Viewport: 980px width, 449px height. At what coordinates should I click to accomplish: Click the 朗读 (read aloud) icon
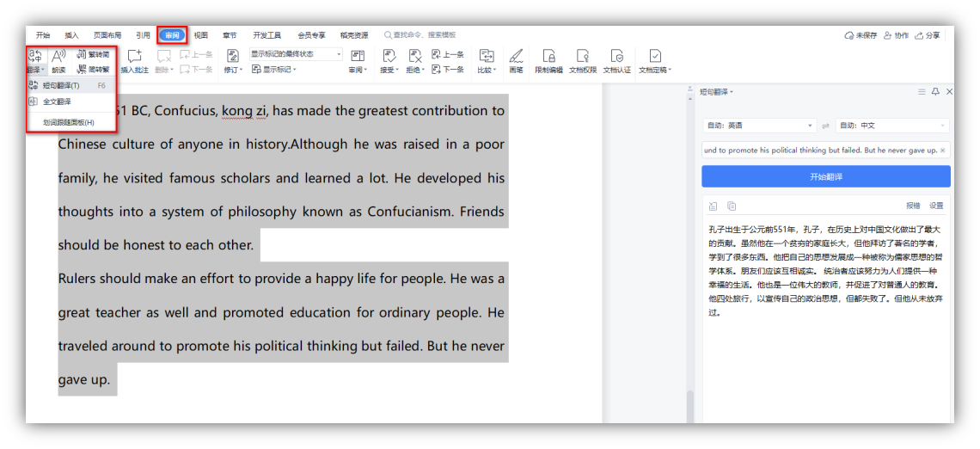[x=58, y=59]
